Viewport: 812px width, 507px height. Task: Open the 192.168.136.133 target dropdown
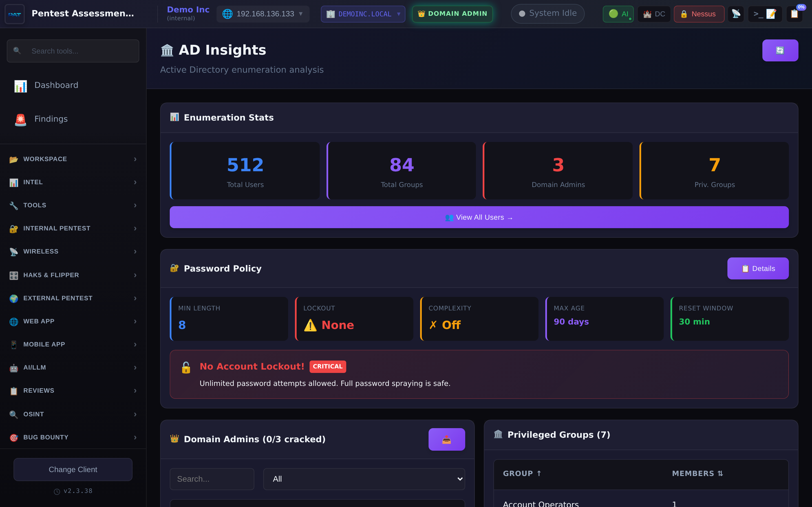tap(263, 14)
